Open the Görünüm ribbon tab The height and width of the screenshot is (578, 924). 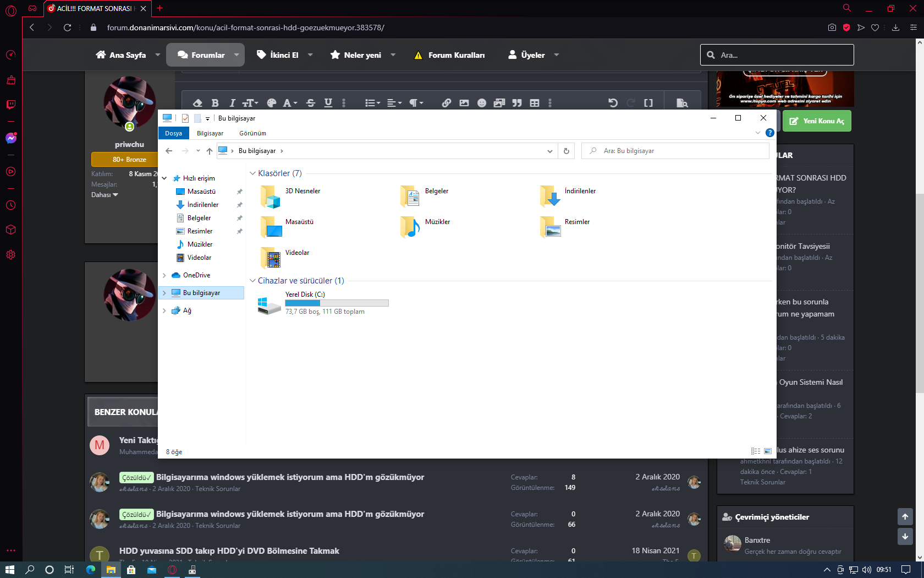252,133
